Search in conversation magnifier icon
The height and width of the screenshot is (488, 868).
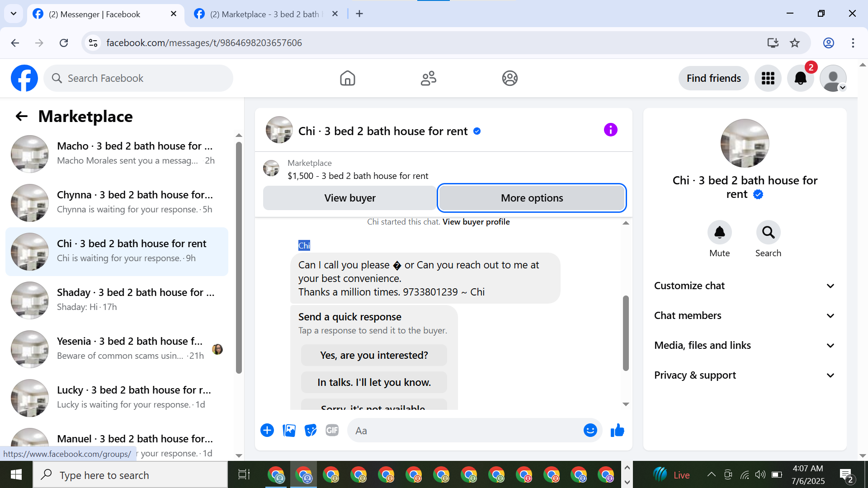(x=768, y=232)
